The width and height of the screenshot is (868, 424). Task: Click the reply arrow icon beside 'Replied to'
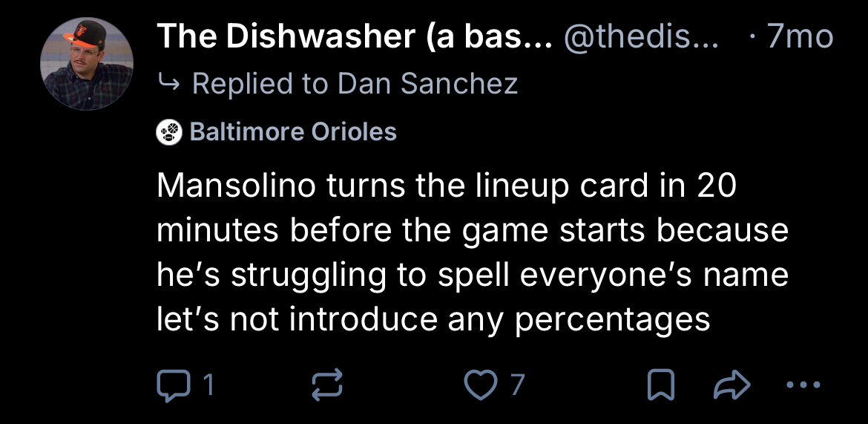169,84
